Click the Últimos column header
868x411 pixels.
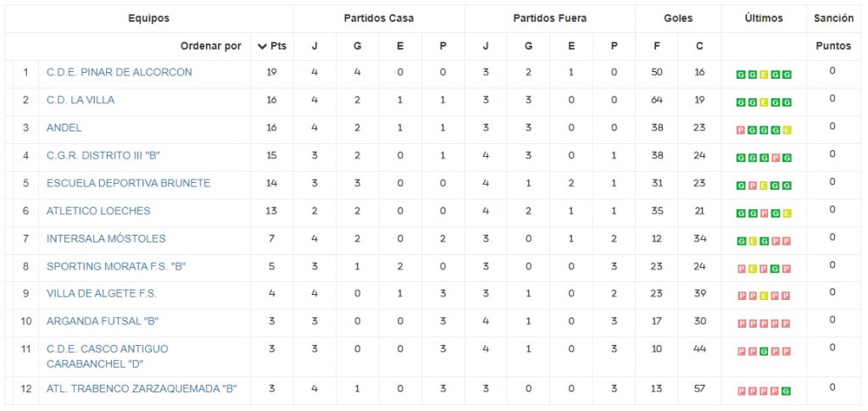tap(764, 18)
